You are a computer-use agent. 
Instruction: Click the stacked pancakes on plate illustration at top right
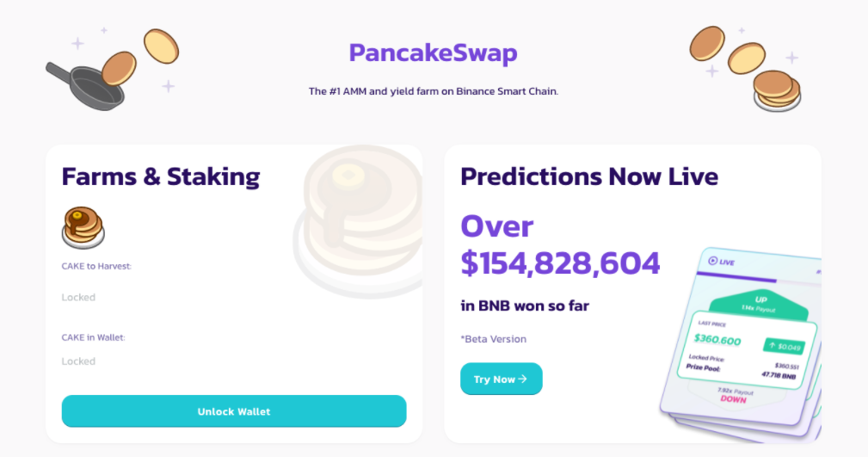(745, 68)
